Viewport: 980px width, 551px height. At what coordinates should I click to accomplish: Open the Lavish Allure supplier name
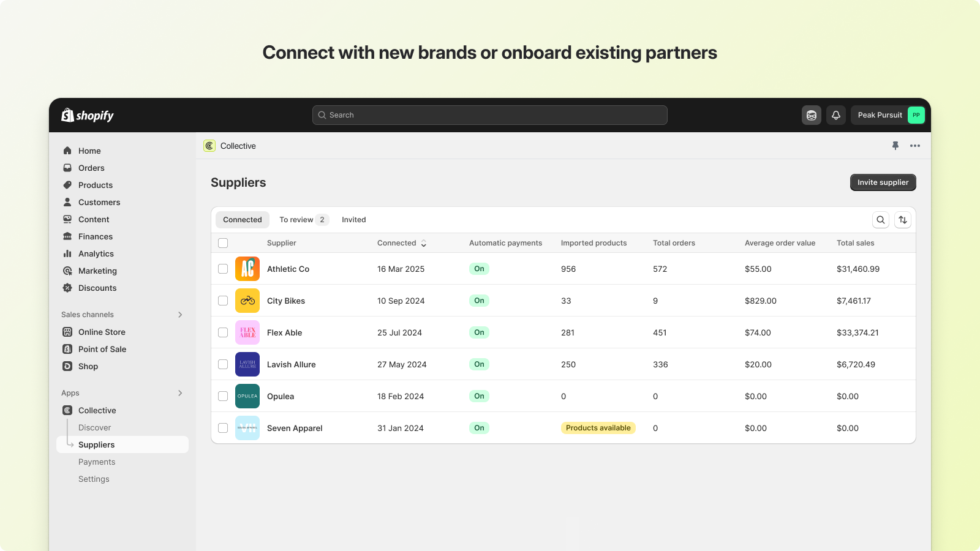292,364
